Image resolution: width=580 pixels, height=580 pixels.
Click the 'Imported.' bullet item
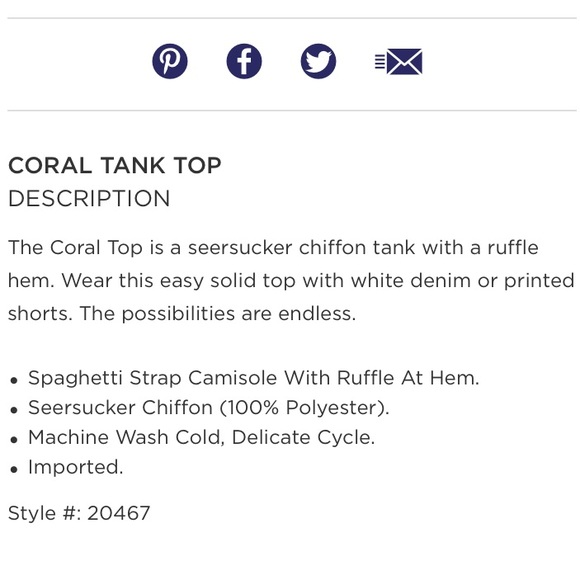(x=75, y=467)
